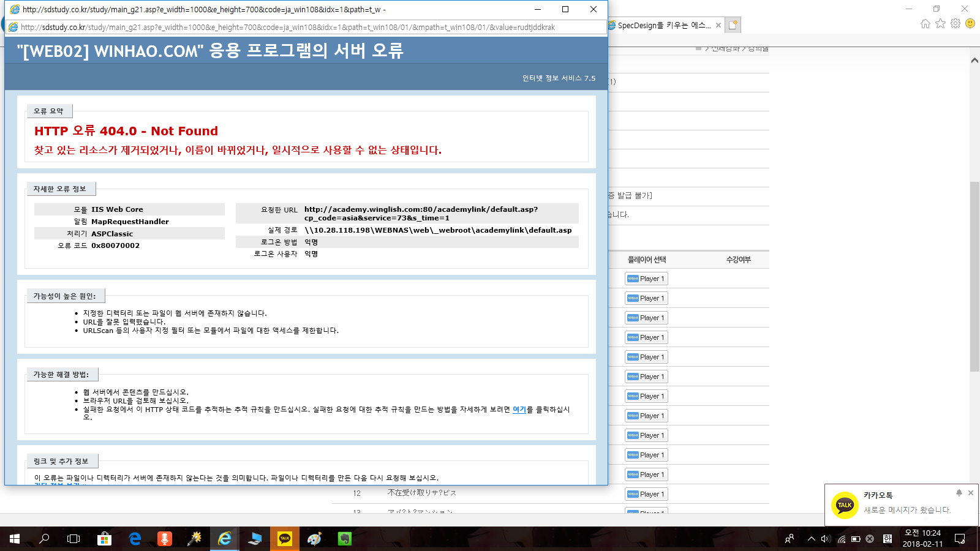The height and width of the screenshot is (551, 980).
Task: Open the magic wand app on taskbar
Action: [194, 539]
